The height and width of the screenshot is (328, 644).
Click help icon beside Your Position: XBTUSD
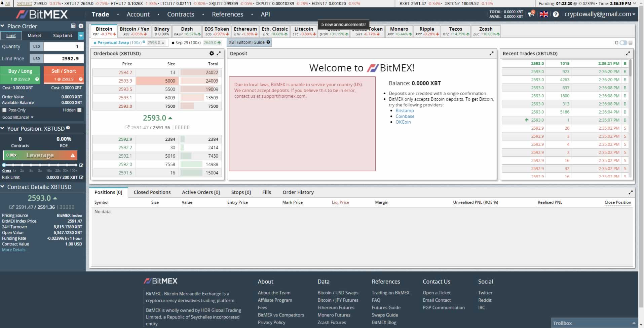68,128
